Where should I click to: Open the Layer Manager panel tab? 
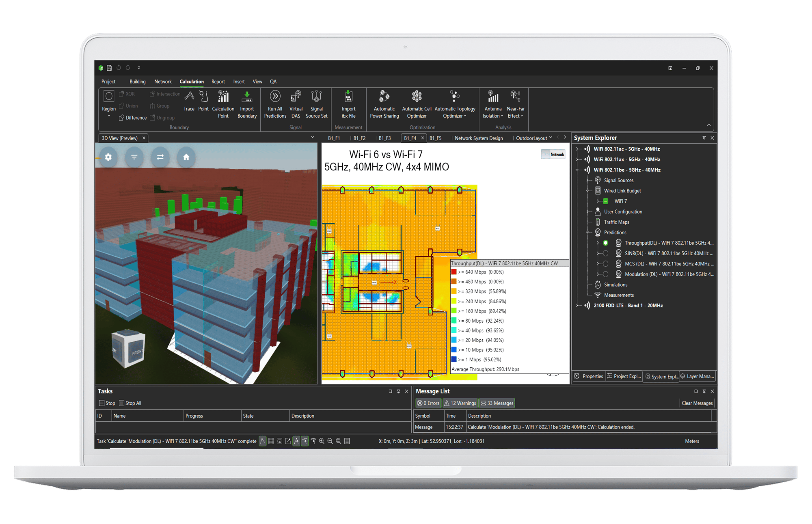pos(698,376)
